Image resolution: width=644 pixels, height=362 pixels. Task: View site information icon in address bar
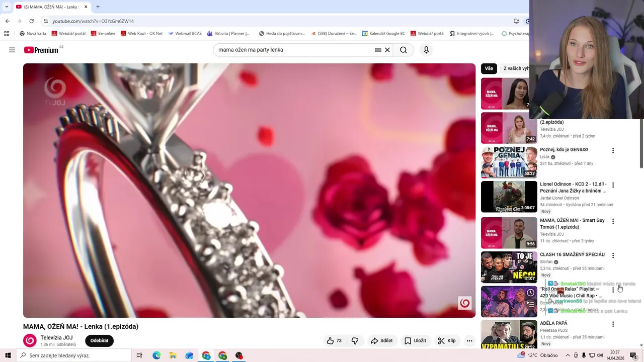pos(45,21)
